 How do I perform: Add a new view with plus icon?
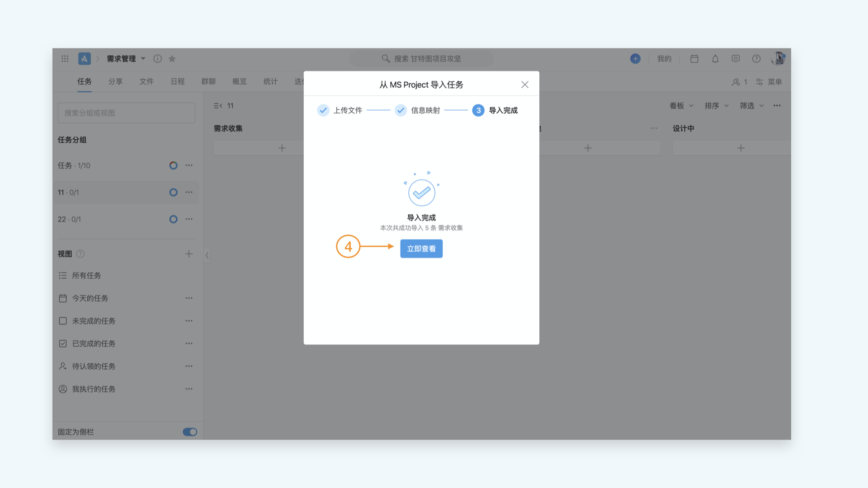click(x=189, y=254)
